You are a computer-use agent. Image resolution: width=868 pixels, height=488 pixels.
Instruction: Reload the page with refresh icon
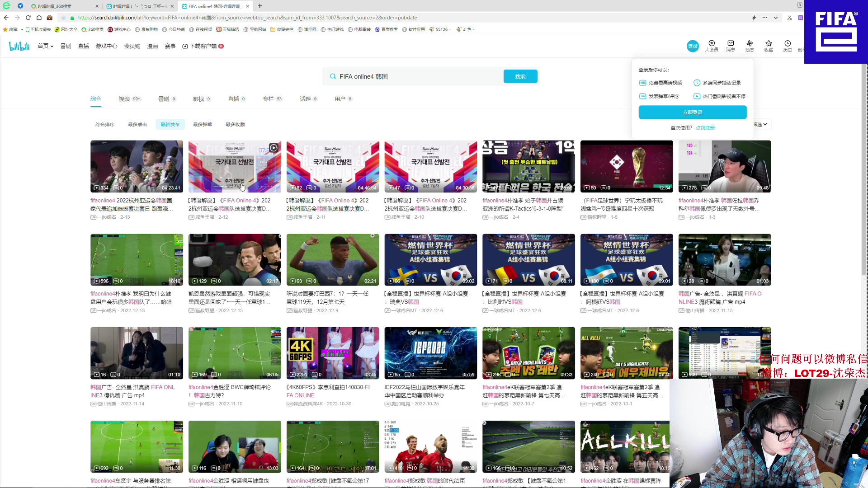tap(28, 18)
